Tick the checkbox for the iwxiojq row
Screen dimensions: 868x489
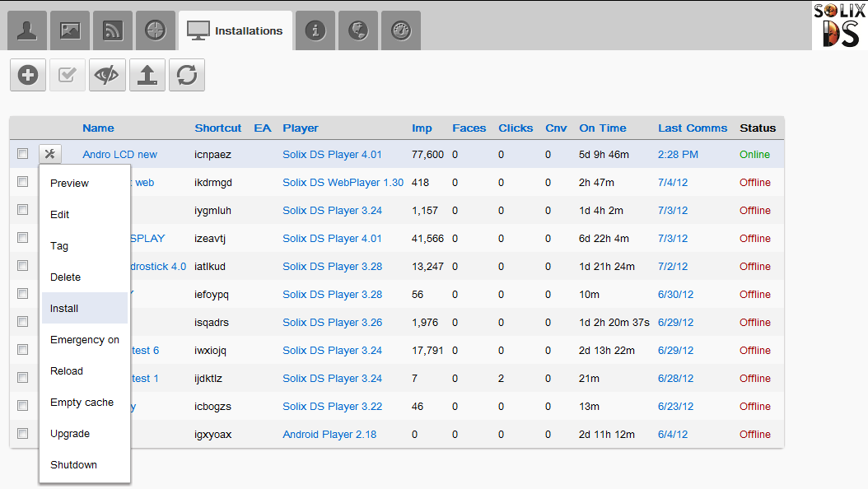pyautogui.click(x=23, y=350)
